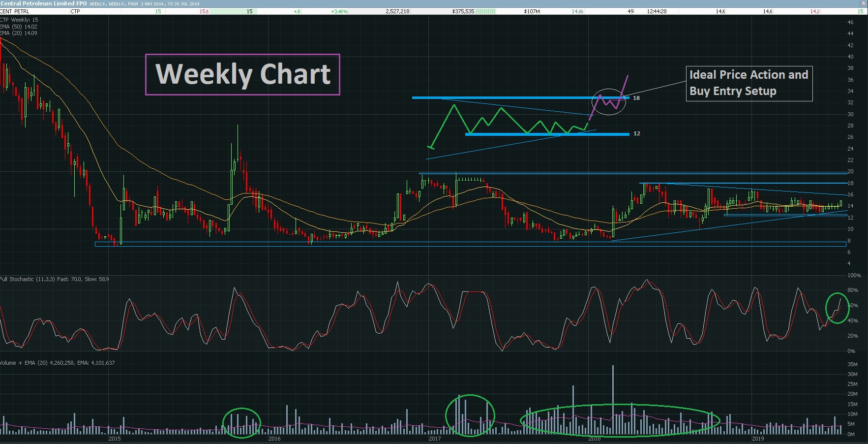Click the 2019 label on the time axis
The width and height of the screenshot is (868, 444).
(758, 439)
